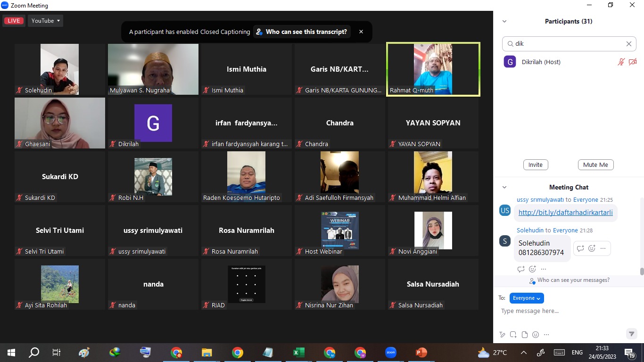Collapse the Meeting Chat panel chevron
The width and height of the screenshot is (644, 362).
click(504, 187)
